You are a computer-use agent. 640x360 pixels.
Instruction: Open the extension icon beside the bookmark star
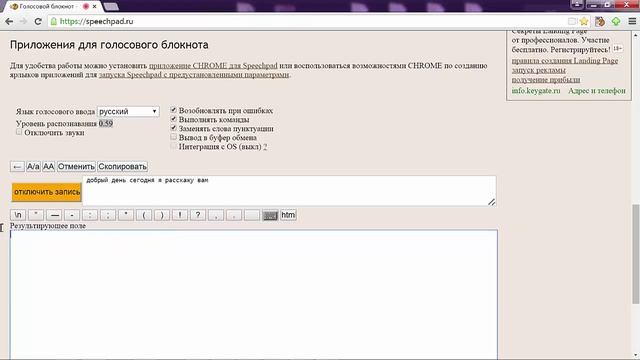(600, 21)
